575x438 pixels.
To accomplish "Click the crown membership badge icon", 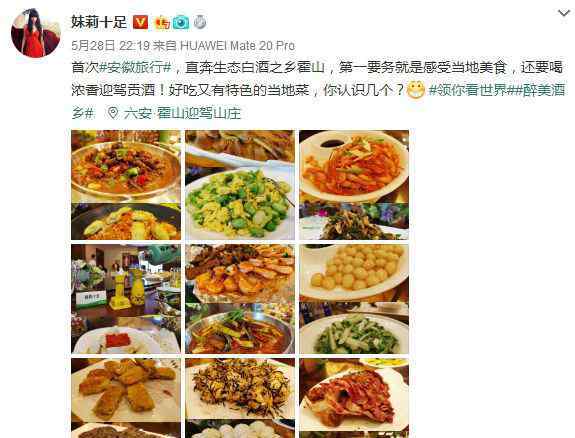I will click(x=162, y=23).
